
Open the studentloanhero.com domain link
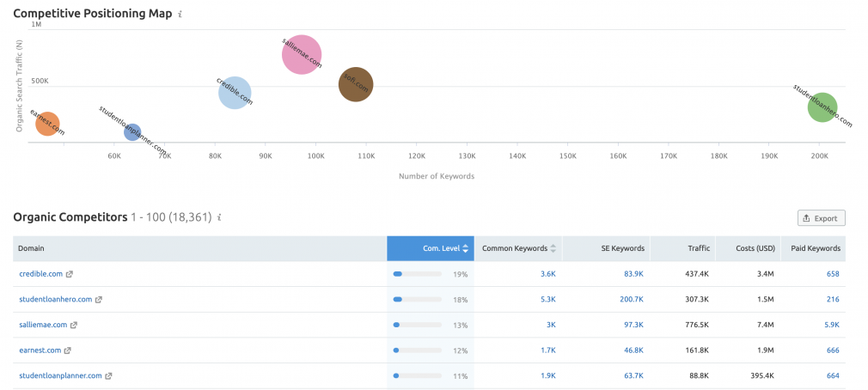click(x=55, y=299)
